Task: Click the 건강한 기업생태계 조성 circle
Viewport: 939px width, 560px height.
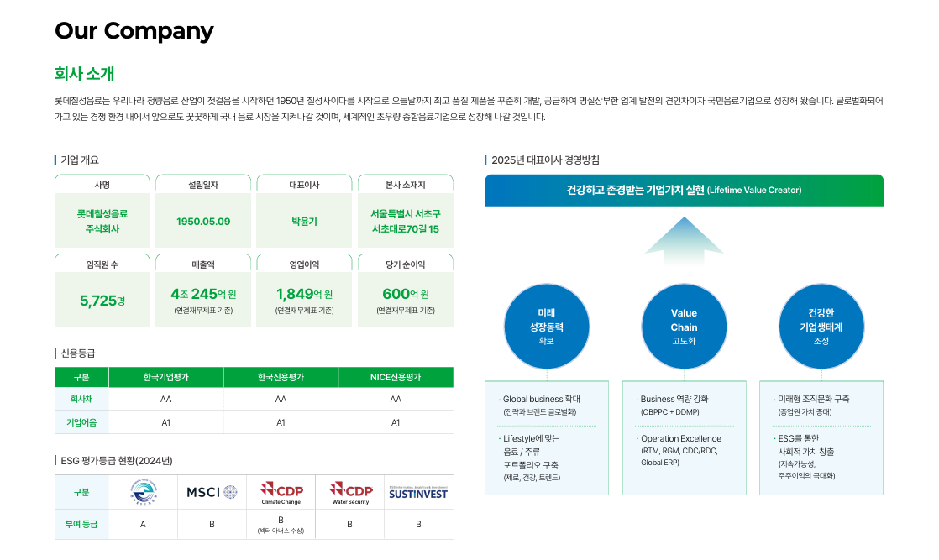Action: pos(821,327)
